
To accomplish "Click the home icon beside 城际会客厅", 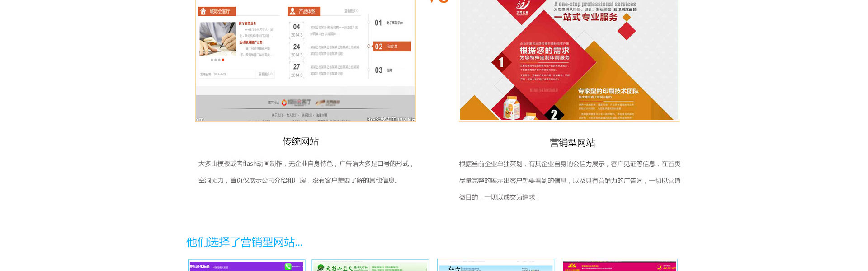I will click(203, 11).
